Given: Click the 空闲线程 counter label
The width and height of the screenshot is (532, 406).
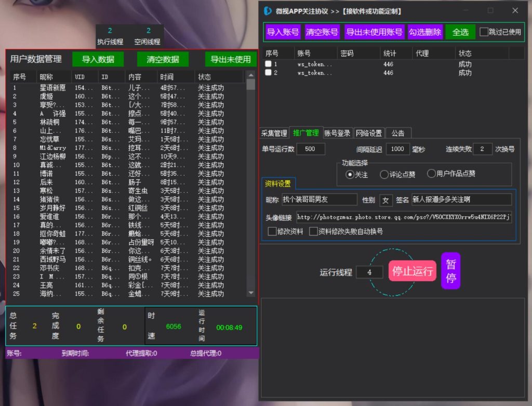Looking at the screenshot, I should (147, 42).
